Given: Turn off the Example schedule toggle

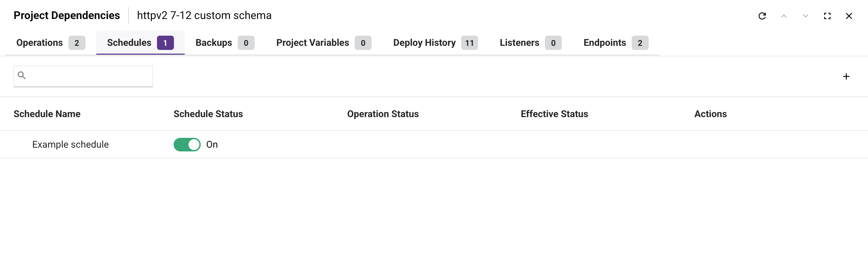Looking at the screenshot, I should [187, 145].
